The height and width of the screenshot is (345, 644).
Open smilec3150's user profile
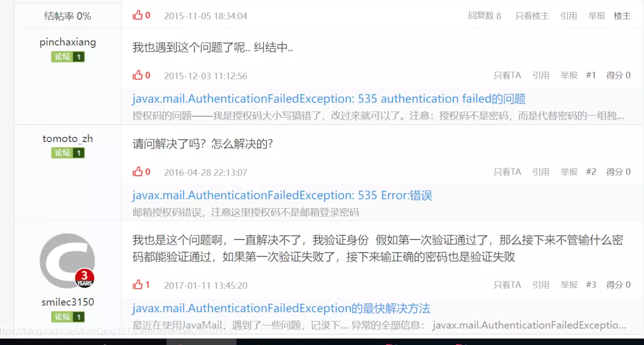click(x=67, y=302)
